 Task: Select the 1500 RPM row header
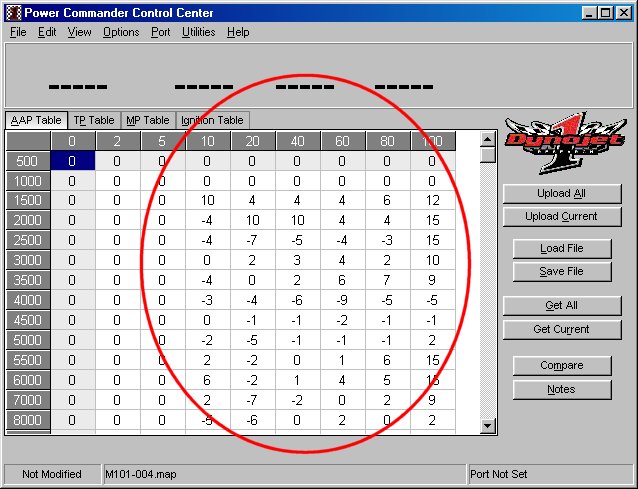pyautogui.click(x=28, y=201)
